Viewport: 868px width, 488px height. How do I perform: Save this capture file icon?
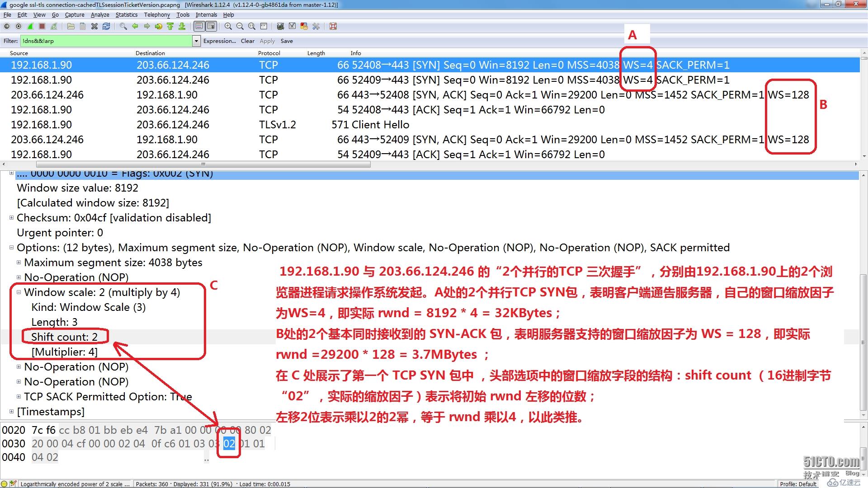tap(83, 26)
